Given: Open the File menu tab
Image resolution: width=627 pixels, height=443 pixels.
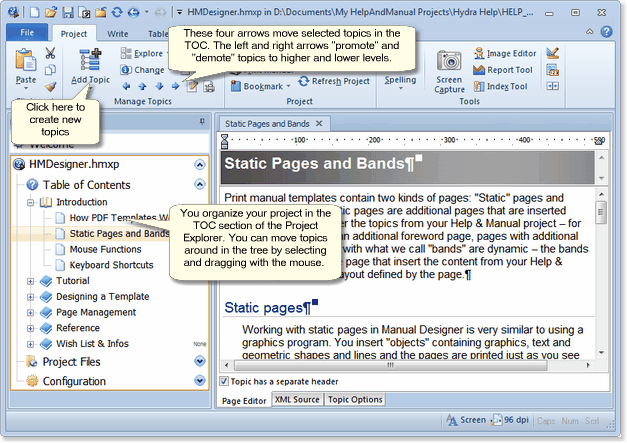Looking at the screenshot, I should (26, 33).
